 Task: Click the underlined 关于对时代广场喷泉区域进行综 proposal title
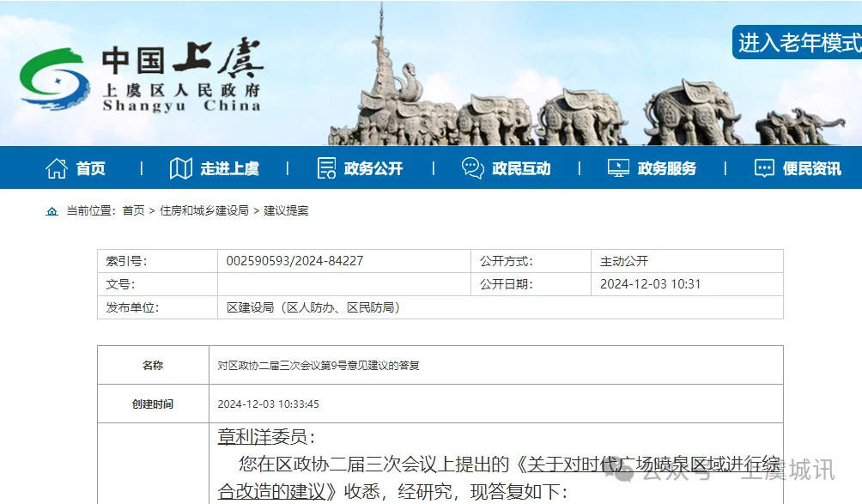pos(653,465)
